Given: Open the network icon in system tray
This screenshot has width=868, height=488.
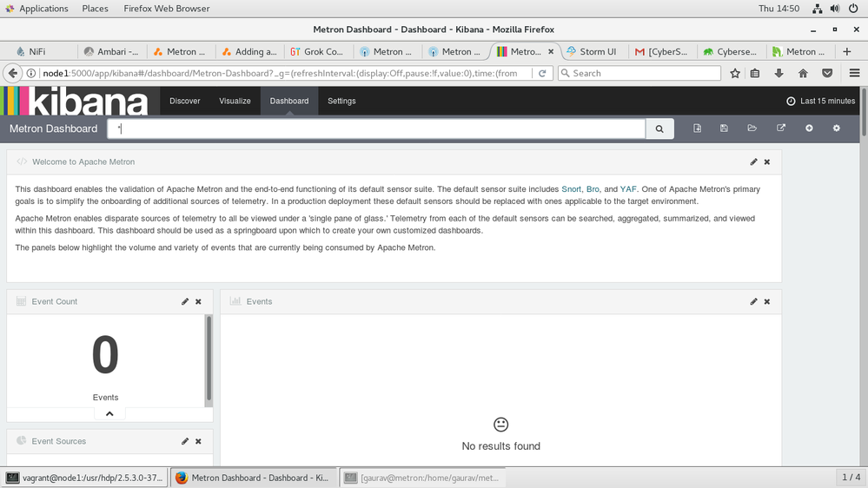Looking at the screenshot, I should 817,9.
